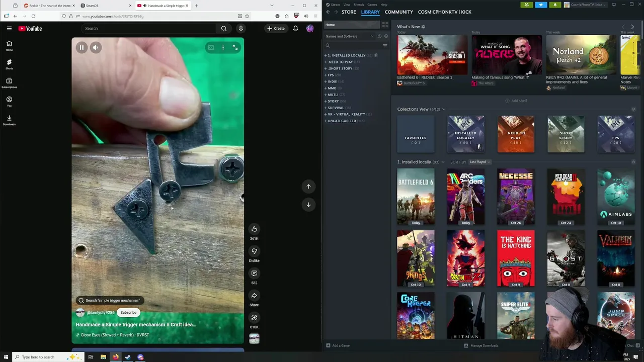The image size is (644, 362).
Task: Click the Remix icon showing 610K
Action: click(x=254, y=318)
